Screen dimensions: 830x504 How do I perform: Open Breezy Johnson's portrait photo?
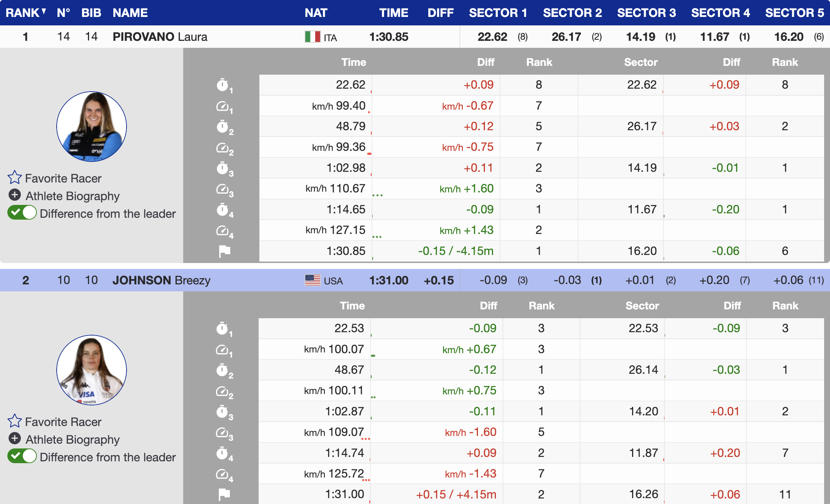pyautogui.click(x=92, y=370)
